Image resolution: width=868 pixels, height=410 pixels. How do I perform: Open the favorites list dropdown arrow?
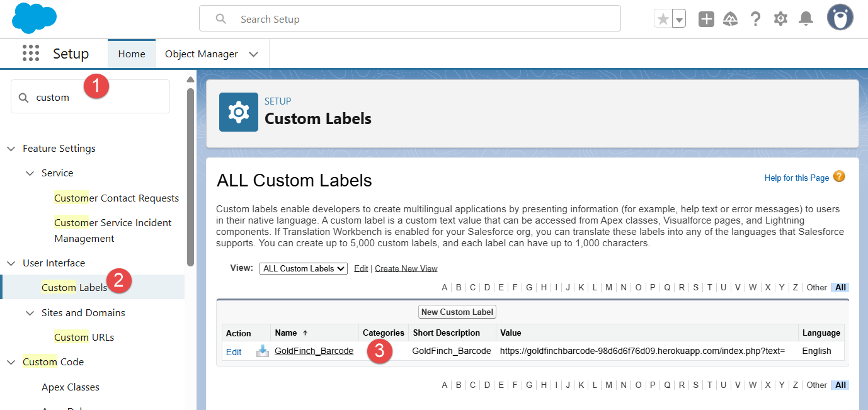click(679, 19)
